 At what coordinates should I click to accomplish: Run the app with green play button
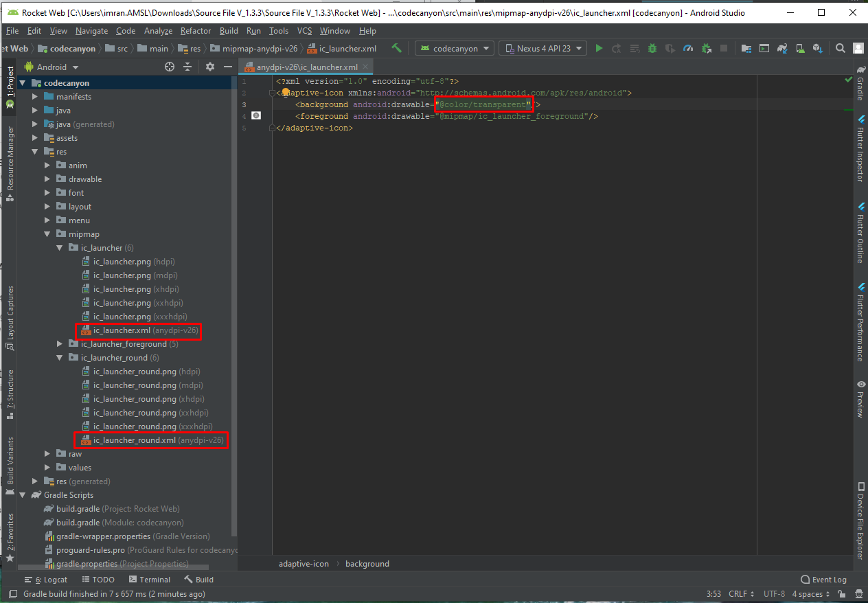tap(599, 48)
